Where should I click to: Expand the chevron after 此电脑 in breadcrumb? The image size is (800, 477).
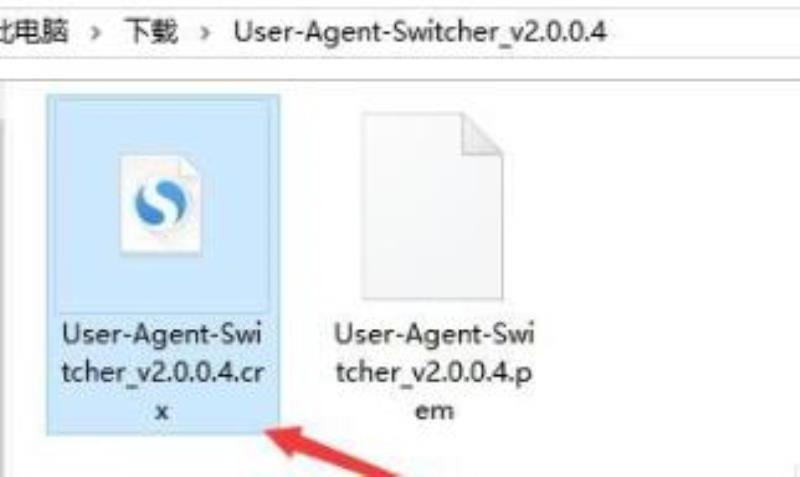(95, 33)
